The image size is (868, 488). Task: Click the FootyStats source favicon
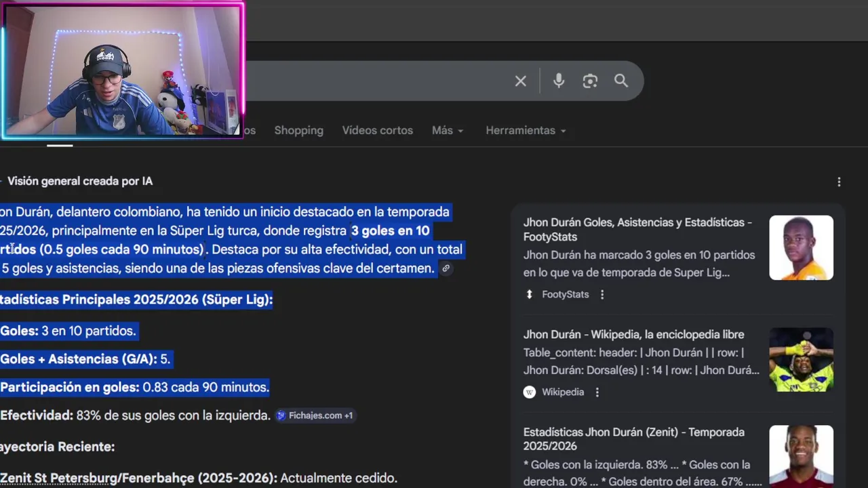coord(530,294)
